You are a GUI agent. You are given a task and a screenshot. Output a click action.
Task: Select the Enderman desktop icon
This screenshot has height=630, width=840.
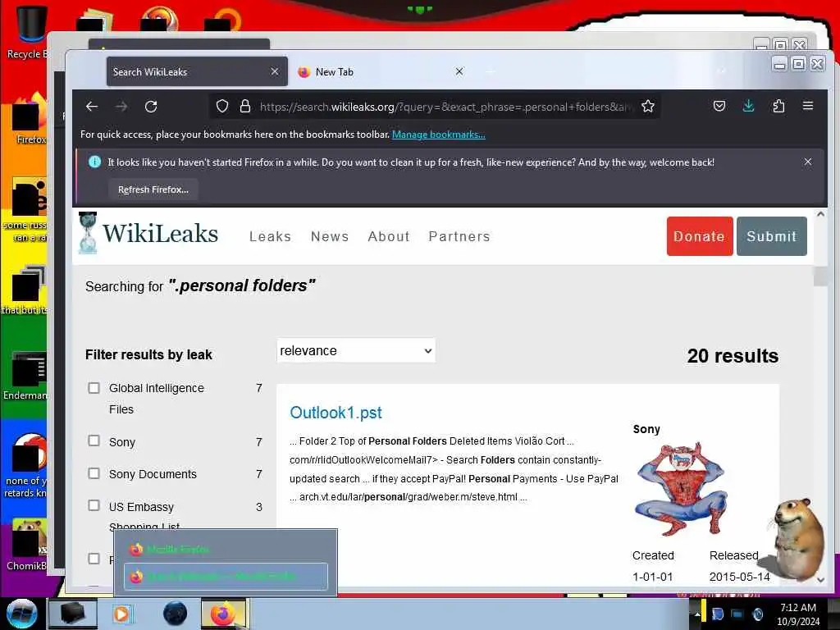point(27,376)
